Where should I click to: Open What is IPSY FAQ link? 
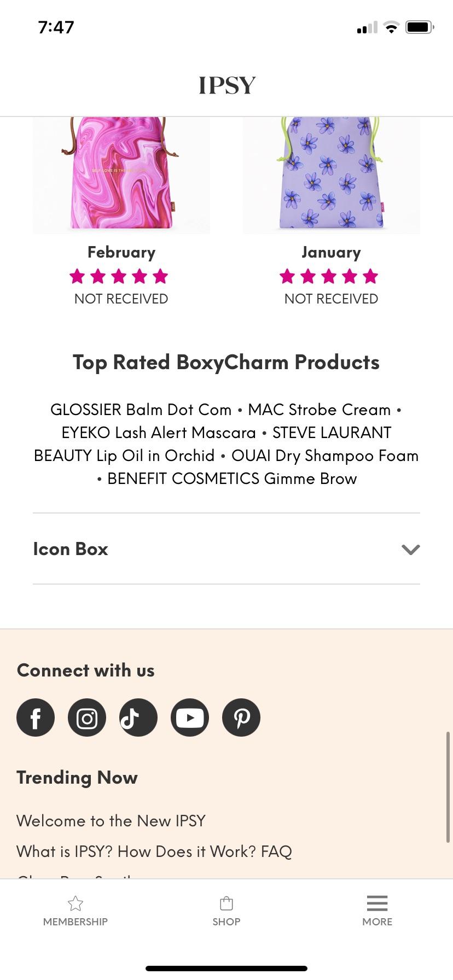coord(154,851)
